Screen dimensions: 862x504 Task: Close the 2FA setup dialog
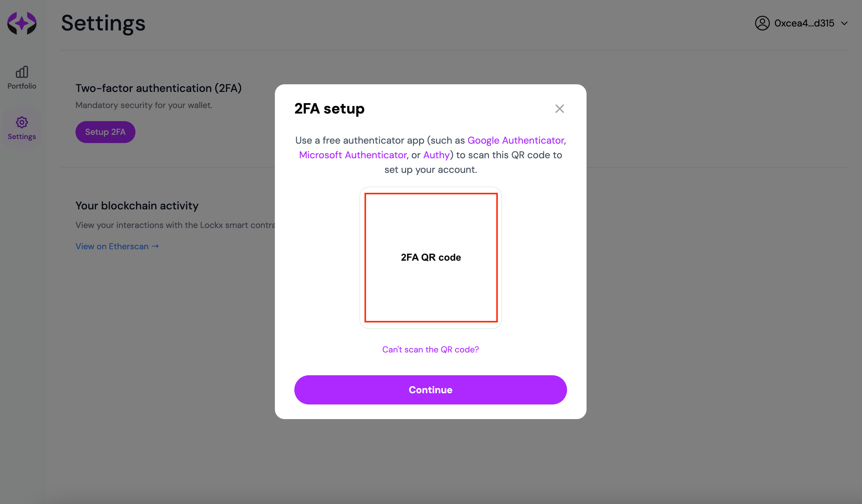tap(560, 109)
